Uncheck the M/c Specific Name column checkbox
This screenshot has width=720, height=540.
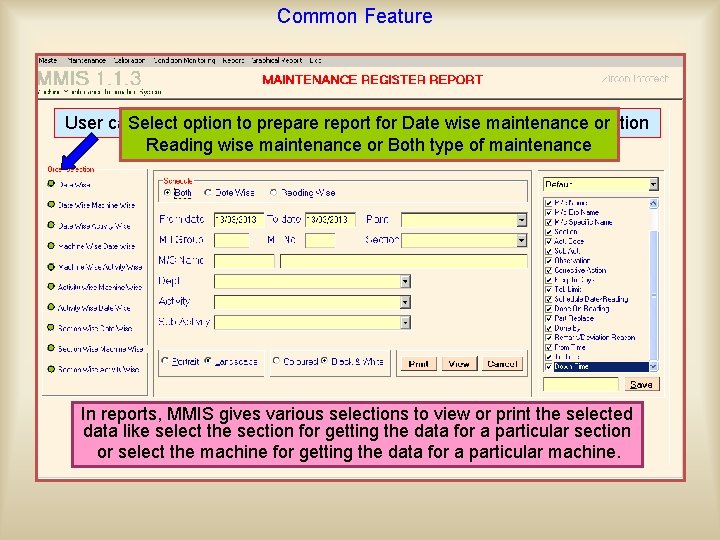(x=548, y=222)
